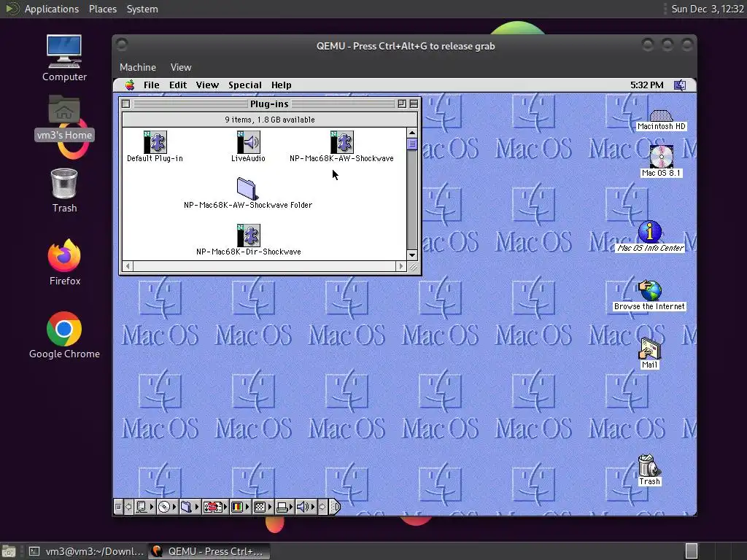Screen dimensions: 747x560
Task: Open the NP-Mac68K-AW-Shockwave Folder icon
Action: (247, 189)
